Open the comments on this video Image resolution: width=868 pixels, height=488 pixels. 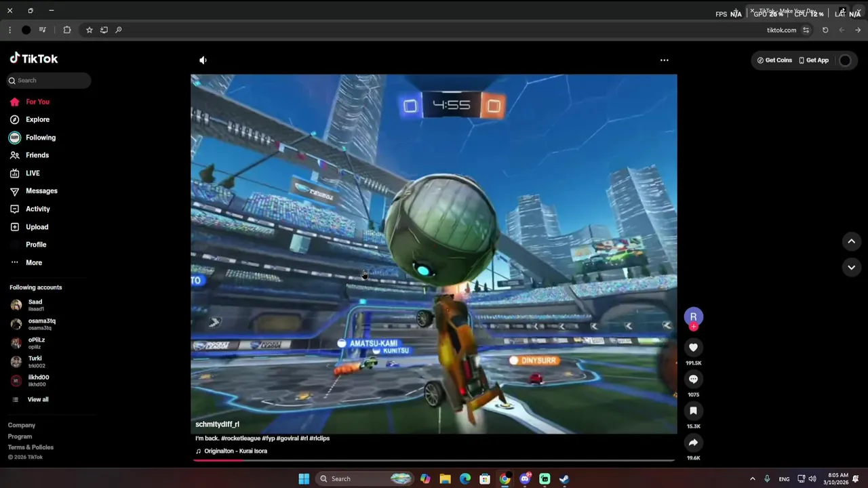(x=693, y=380)
